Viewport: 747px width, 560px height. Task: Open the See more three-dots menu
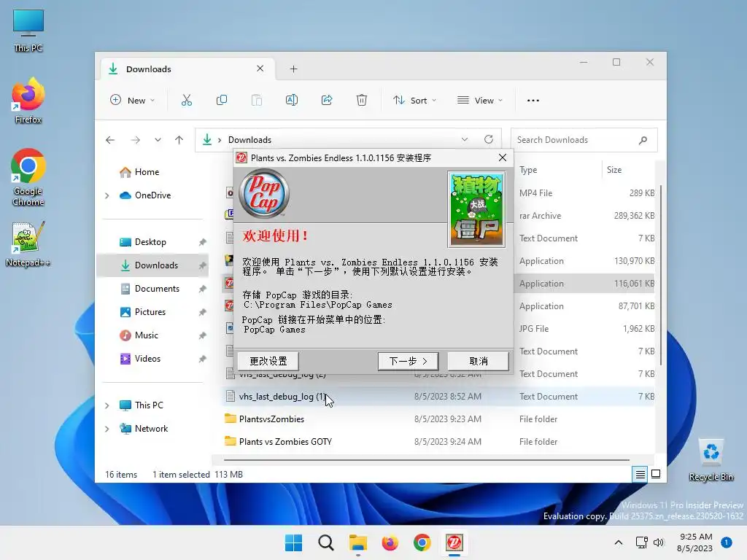pyautogui.click(x=533, y=101)
